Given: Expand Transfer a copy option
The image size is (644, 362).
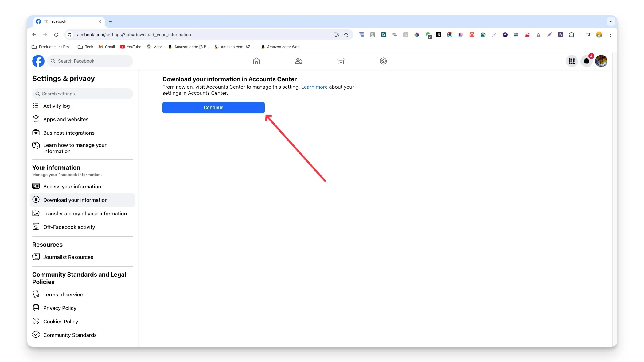Looking at the screenshot, I should point(85,214).
